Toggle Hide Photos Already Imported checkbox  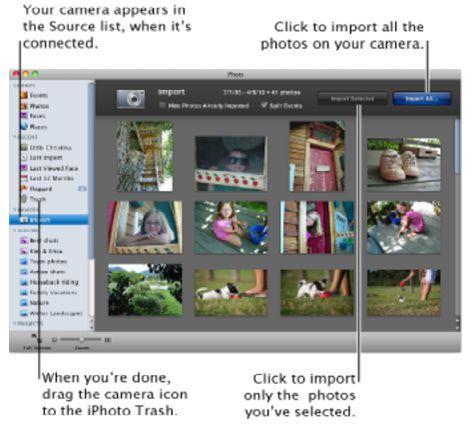pos(162,105)
